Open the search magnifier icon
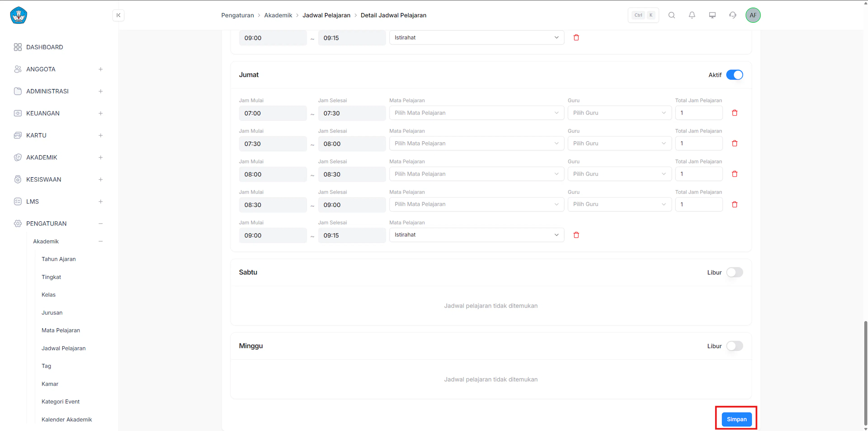Viewport: 868px width, 431px height. coord(672,15)
